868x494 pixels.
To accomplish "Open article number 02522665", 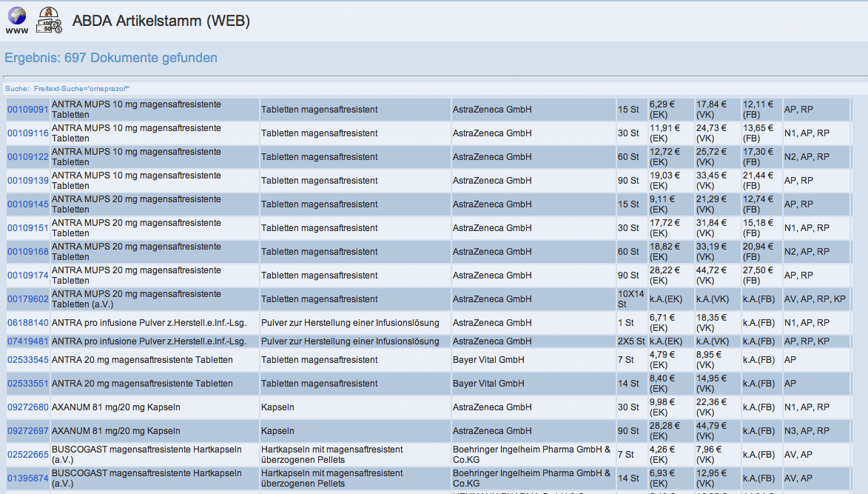I will click(x=27, y=455).
